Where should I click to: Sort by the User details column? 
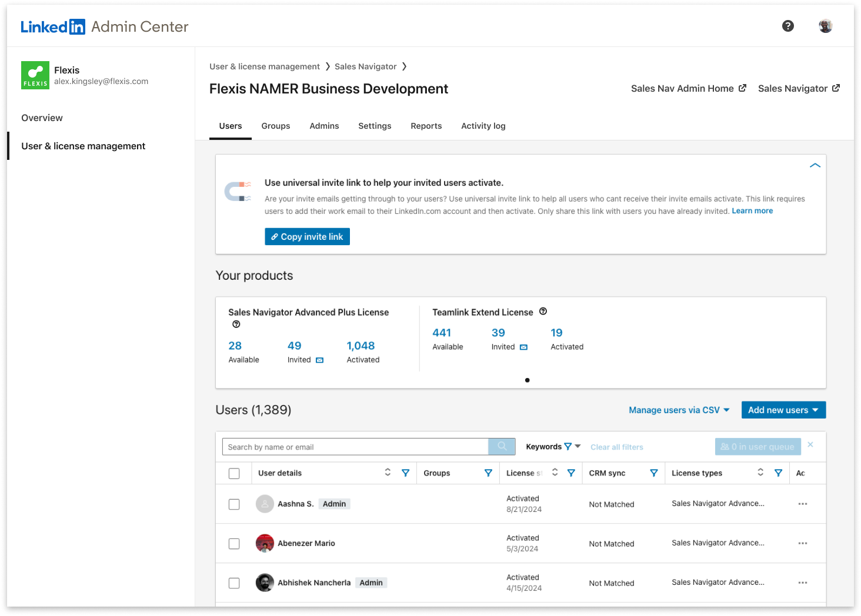coord(388,473)
